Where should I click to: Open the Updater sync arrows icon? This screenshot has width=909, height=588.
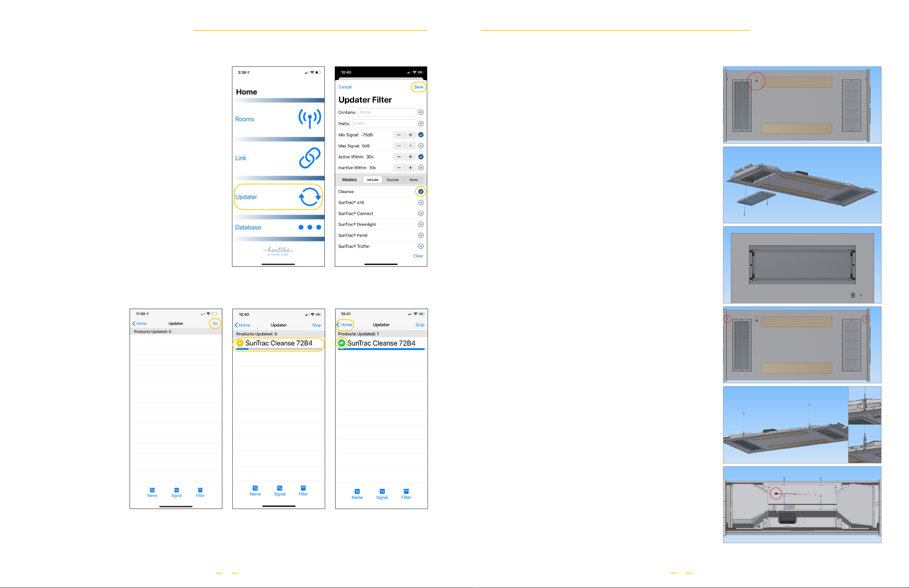click(309, 197)
